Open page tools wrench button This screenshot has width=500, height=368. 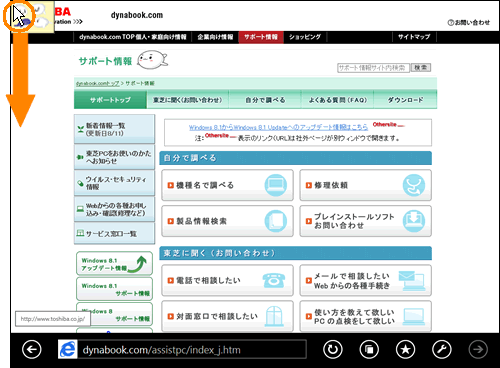pyautogui.click(x=442, y=349)
